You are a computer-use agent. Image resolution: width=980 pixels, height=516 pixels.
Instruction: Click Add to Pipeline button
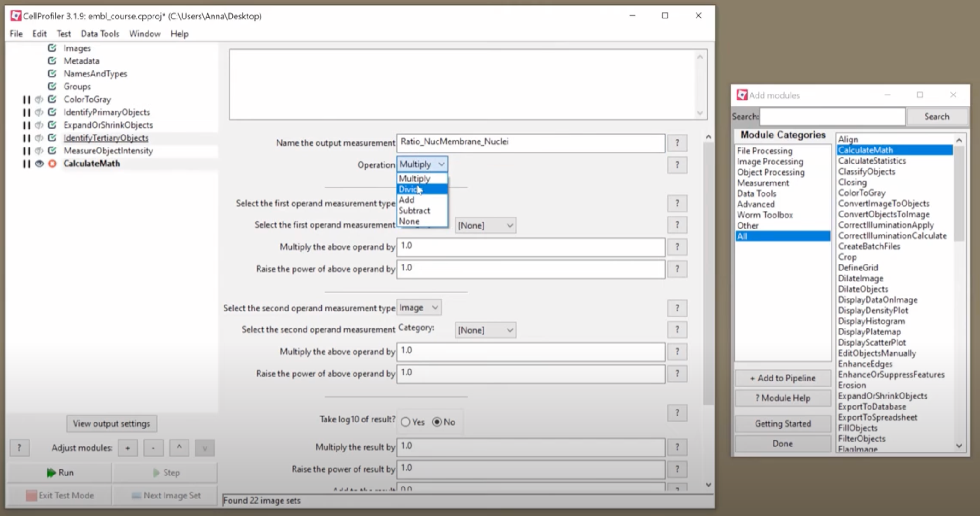(x=783, y=378)
